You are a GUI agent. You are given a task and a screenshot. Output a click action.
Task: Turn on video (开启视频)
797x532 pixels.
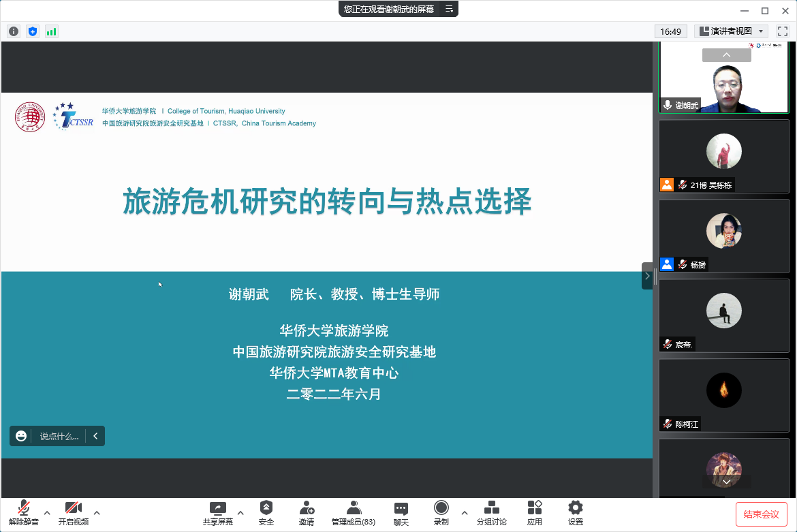pos(73,513)
